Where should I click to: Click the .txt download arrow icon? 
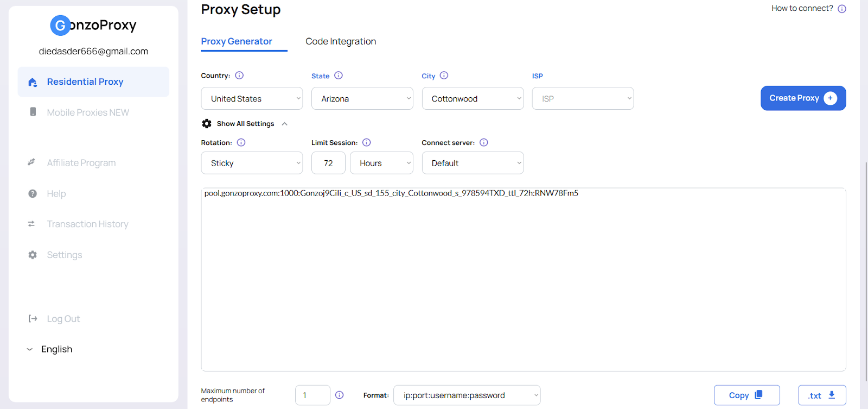(x=832, y=395)
